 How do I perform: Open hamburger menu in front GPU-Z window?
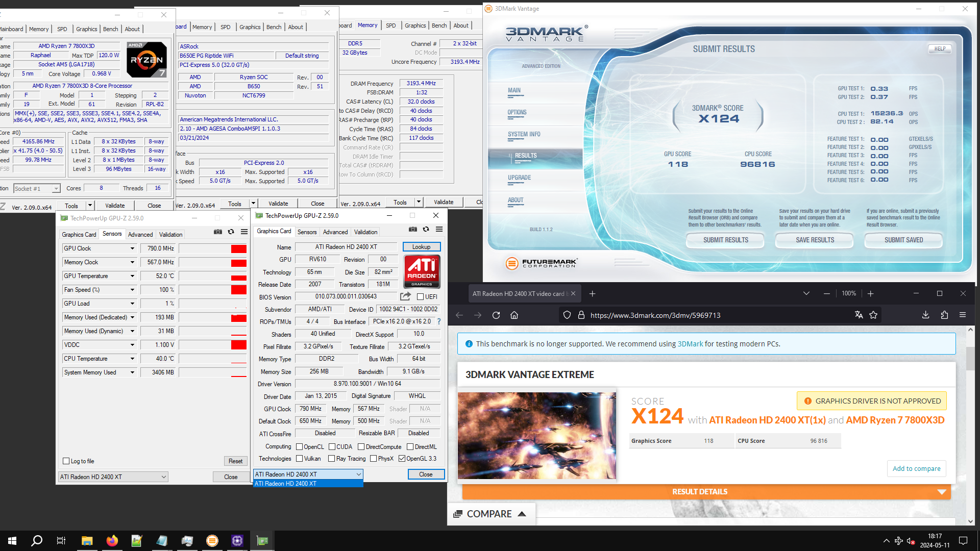439,230
